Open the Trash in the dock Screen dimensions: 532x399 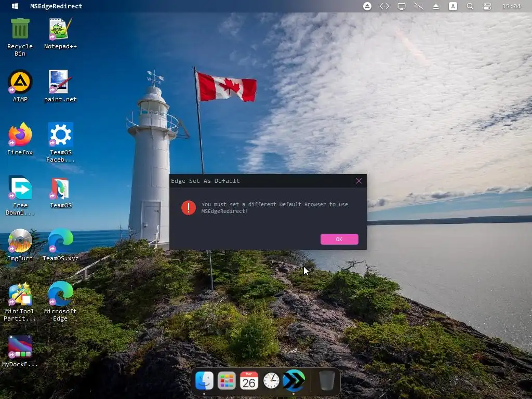point(327,380)
